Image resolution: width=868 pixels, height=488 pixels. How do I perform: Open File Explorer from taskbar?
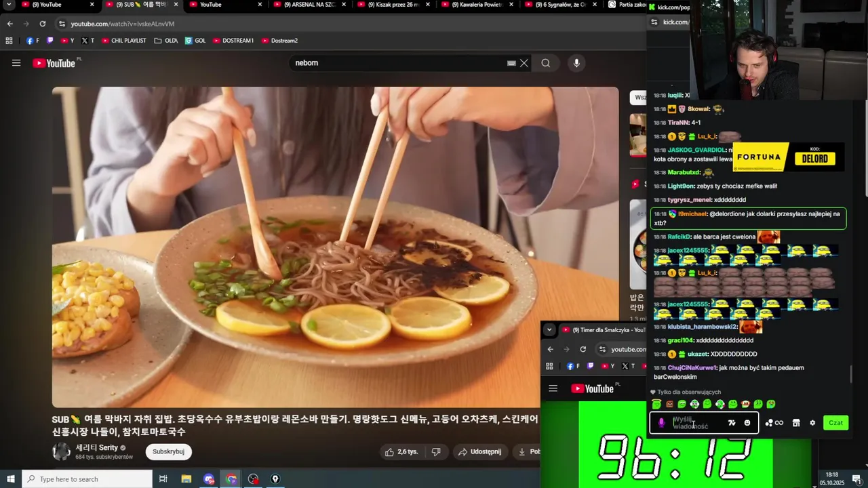(186, 479)
